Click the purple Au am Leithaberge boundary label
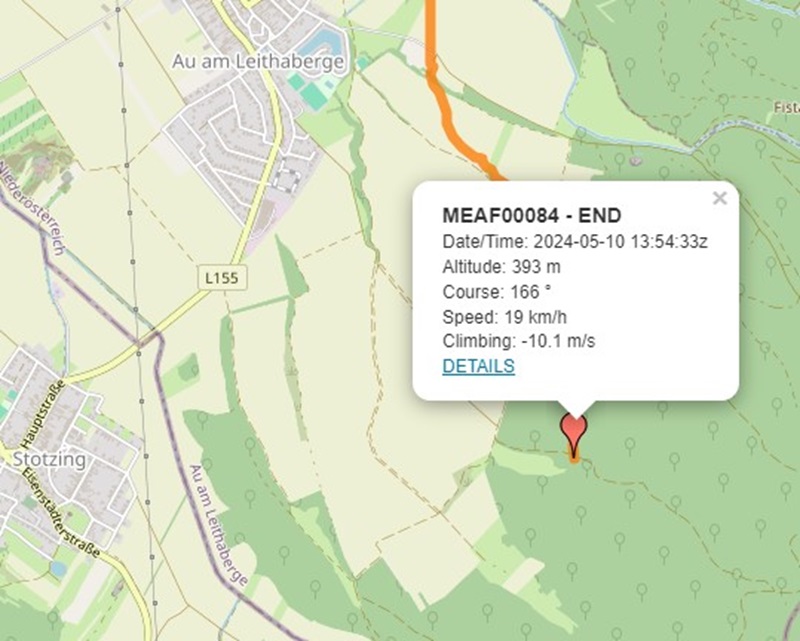 (218, 525)
